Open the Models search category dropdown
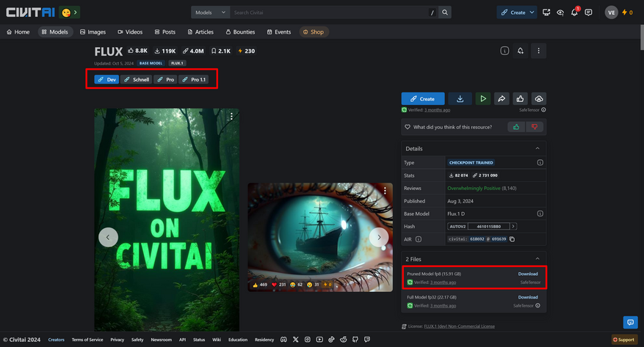The width and height of the screenshot is (644, 347). (210, 12)
